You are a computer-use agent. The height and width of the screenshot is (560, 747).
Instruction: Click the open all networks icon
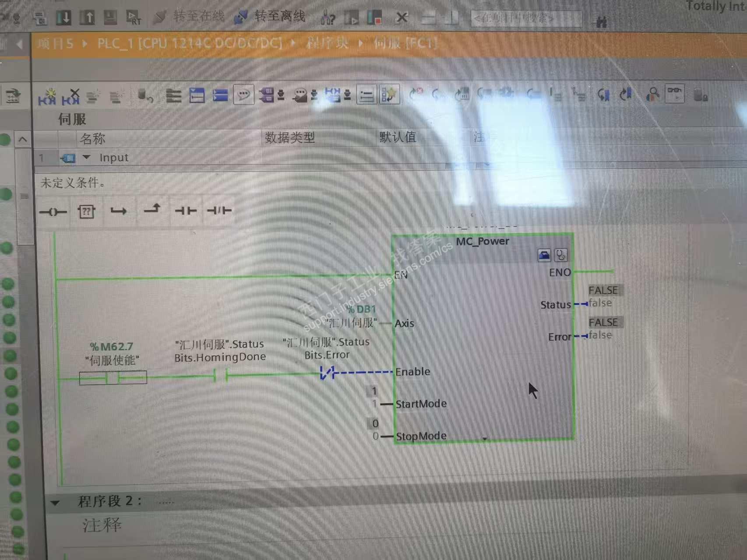tap(174, 95)
